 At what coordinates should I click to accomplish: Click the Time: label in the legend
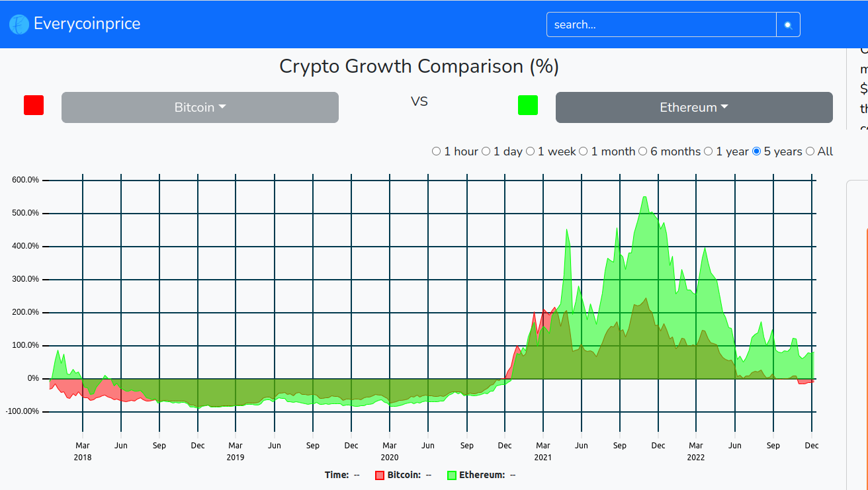(337, 475)
